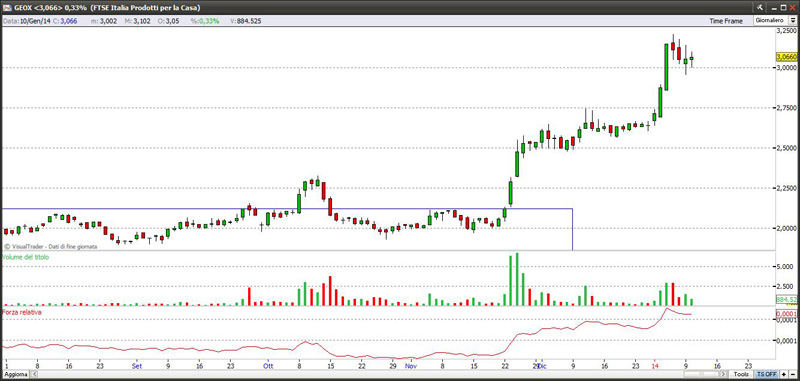Click the scroll left arrow of timeline
The height and width of the screenshot is (381, 800).
pos(34,374)
